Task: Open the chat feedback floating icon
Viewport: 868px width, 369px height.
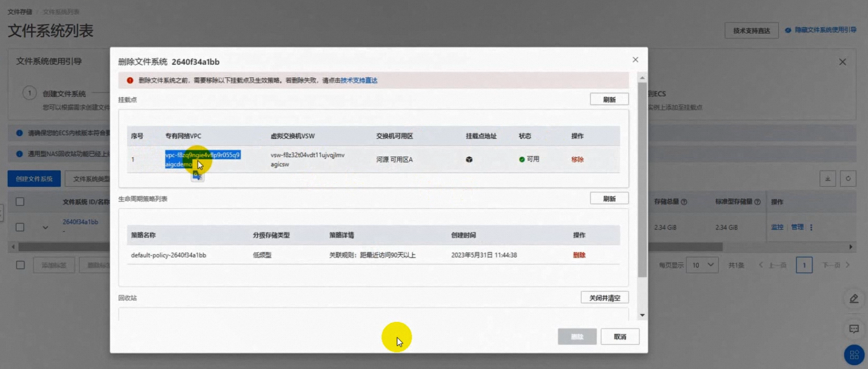Action: (854, 329)
